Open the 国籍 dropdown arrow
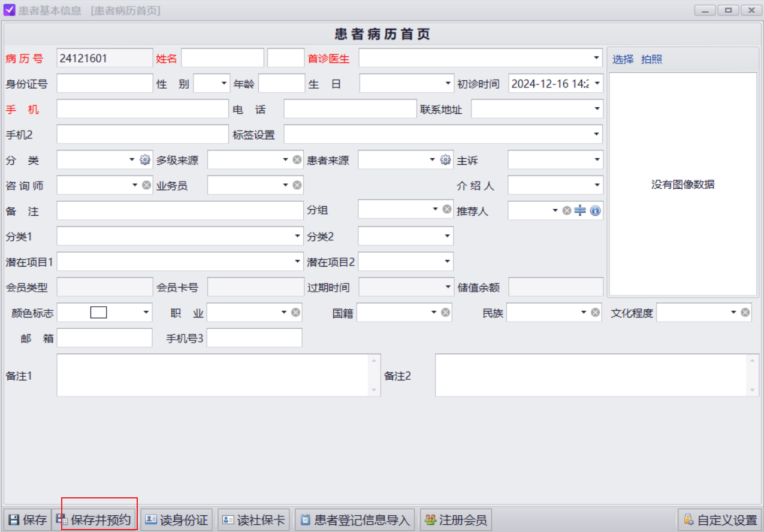 click(433, 312)
